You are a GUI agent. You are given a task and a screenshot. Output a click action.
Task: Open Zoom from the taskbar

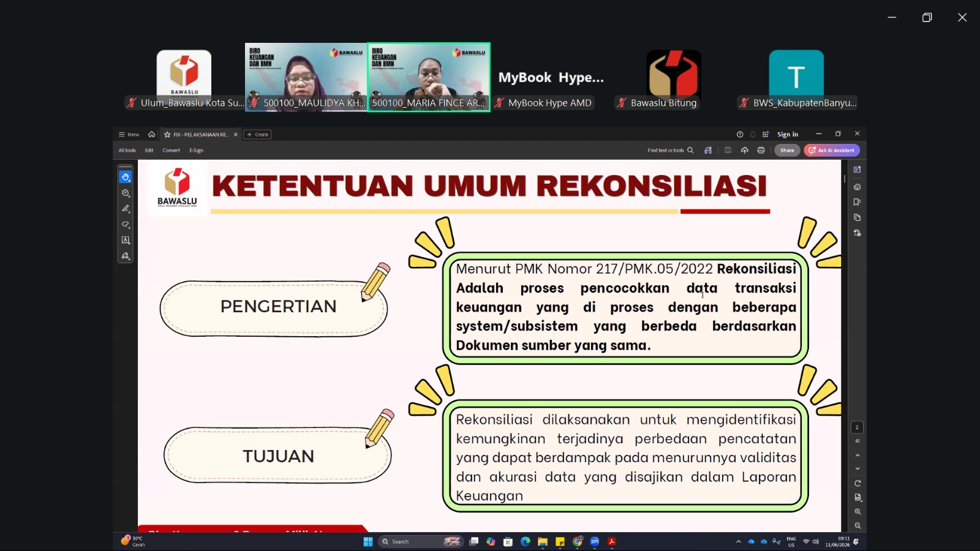click(594, 542)
